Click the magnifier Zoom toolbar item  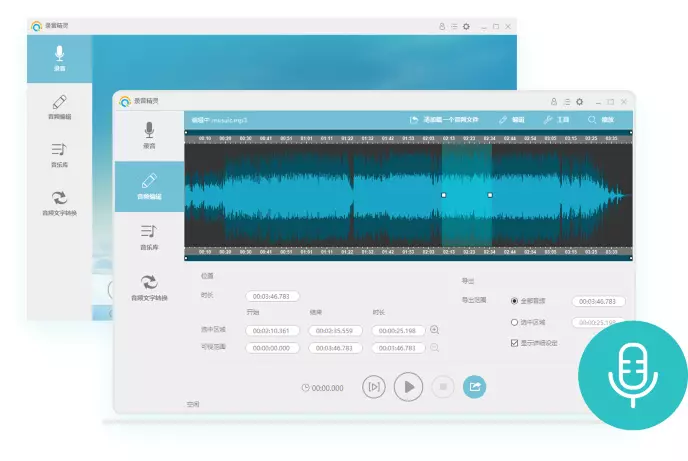tap(602, 120)
